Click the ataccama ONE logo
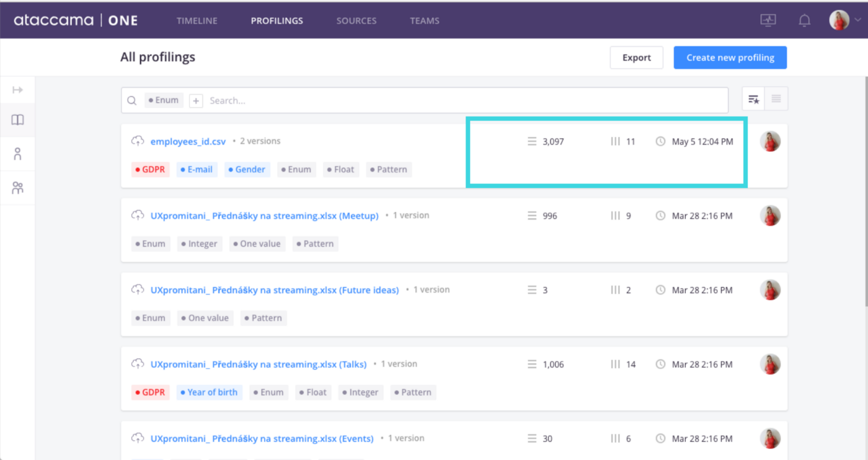 point(76,20)
